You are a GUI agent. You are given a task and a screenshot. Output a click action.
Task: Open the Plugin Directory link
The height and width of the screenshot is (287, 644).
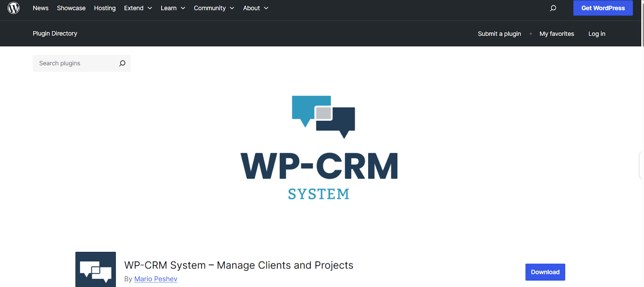click(x=55, y=33)
